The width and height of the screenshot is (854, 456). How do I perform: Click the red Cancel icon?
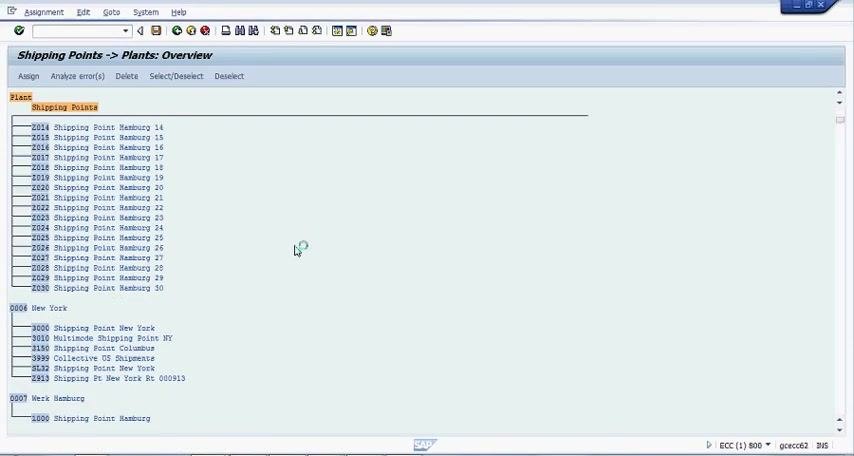[x=205, y=31]
